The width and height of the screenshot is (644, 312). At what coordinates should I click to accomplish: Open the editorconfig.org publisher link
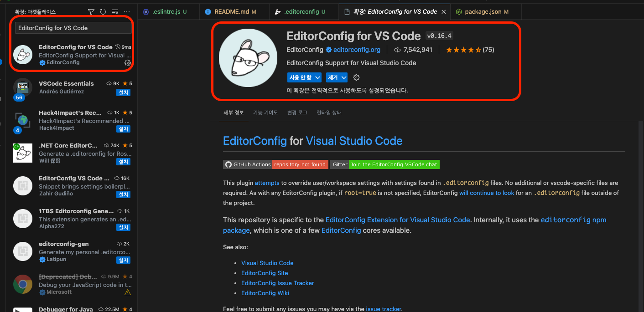(x=357, y=50)
